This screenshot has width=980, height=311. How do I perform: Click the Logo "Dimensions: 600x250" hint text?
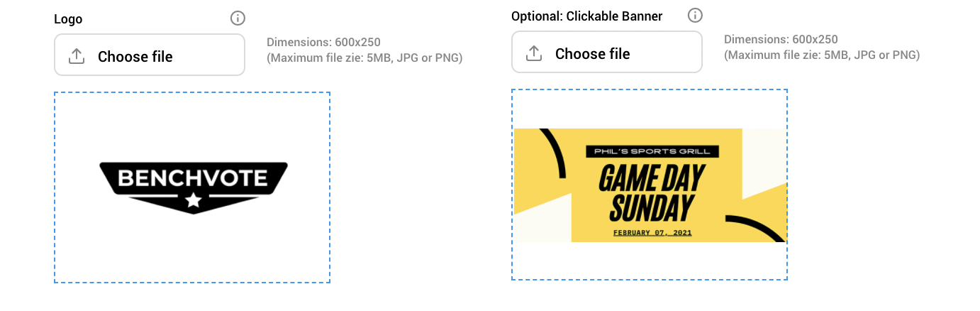323,43
